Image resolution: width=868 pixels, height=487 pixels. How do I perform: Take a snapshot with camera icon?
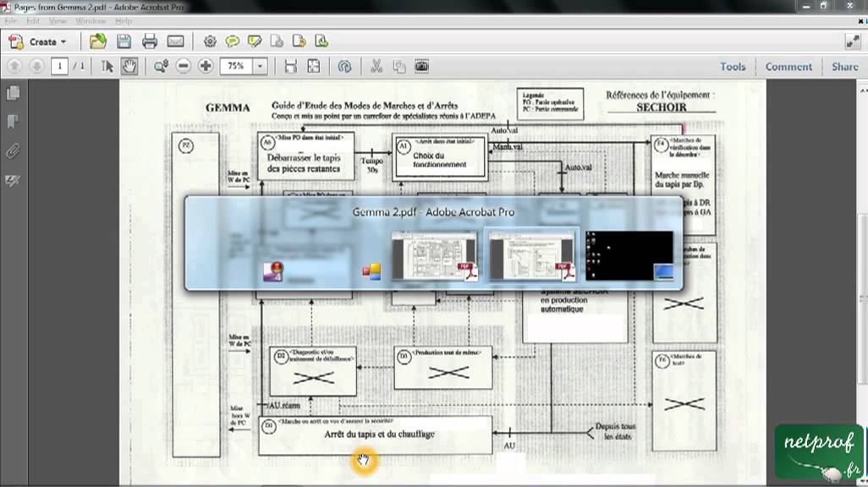click(x=421, y=67)
